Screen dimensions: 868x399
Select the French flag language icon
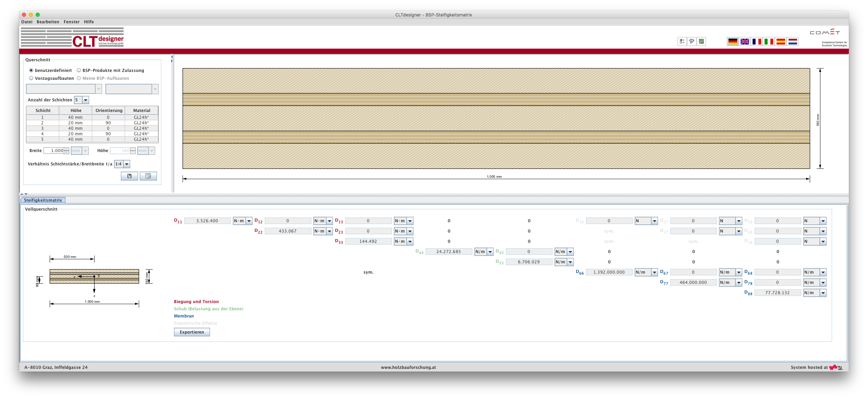point(756,41)
